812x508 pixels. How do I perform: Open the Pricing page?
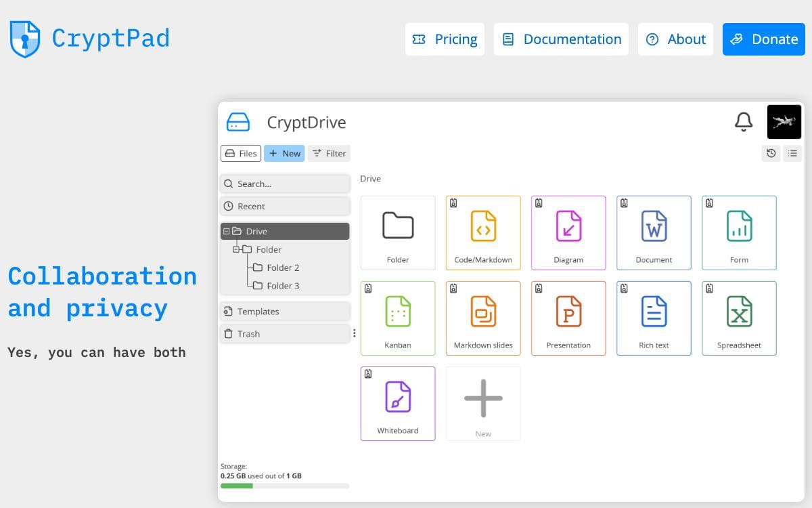(x=445, y=39)
